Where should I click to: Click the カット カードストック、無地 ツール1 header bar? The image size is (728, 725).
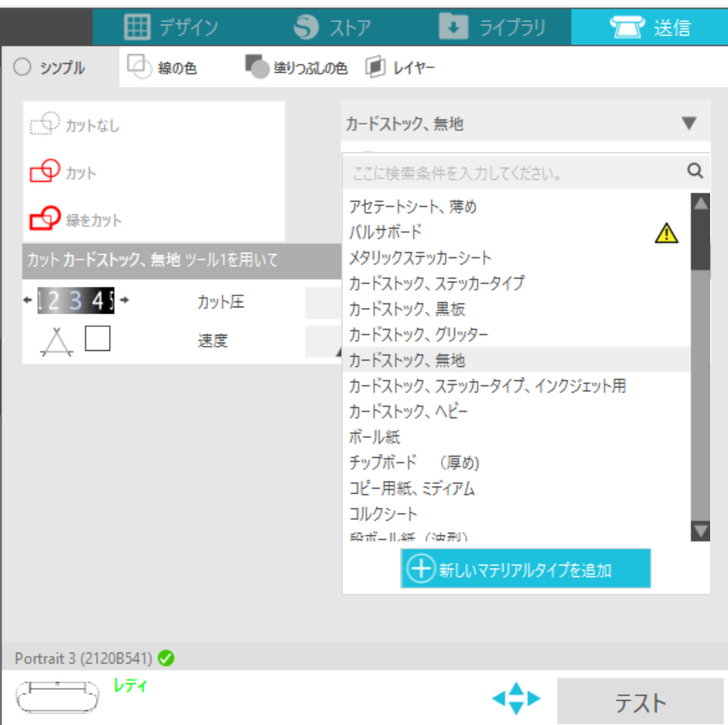(x=182, y=260)
